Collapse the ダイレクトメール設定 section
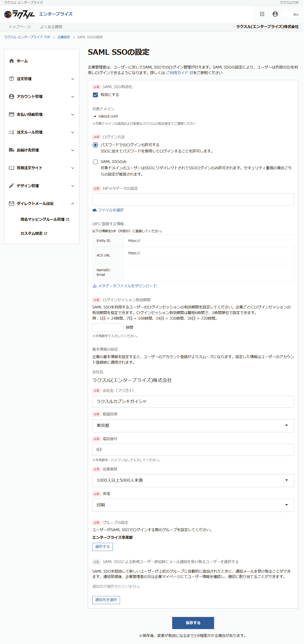The height and width of the screenshot is (644, 304). tap(72, 204)
